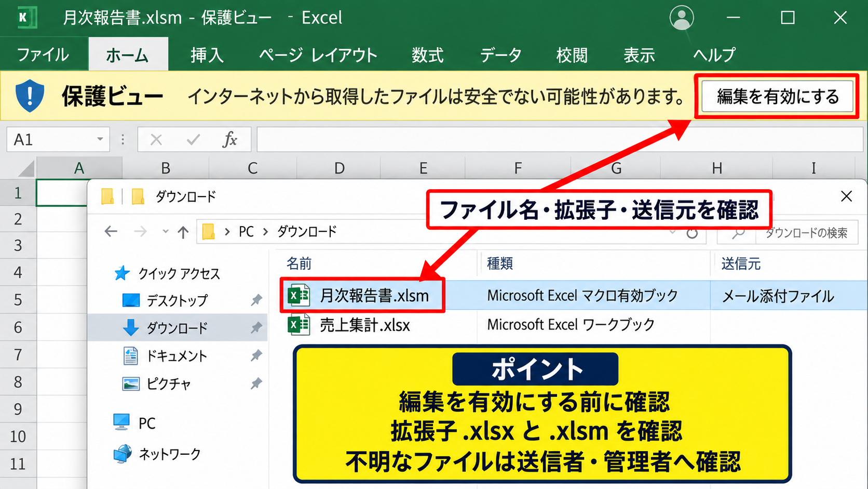Close the ダウンロード Explorer window
The height and width of the screenshot is (489, 868).
point(846,196)
